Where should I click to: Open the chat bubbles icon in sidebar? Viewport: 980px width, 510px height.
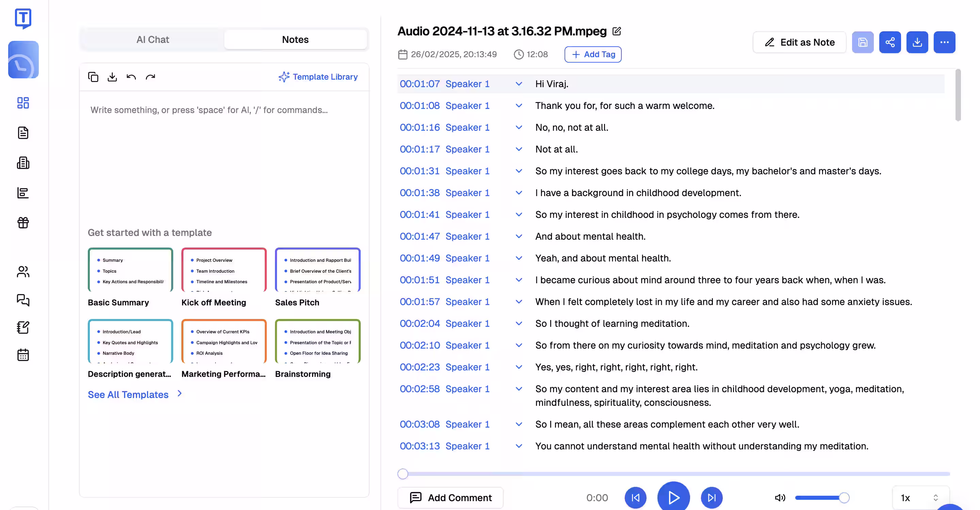pos(23,300)
